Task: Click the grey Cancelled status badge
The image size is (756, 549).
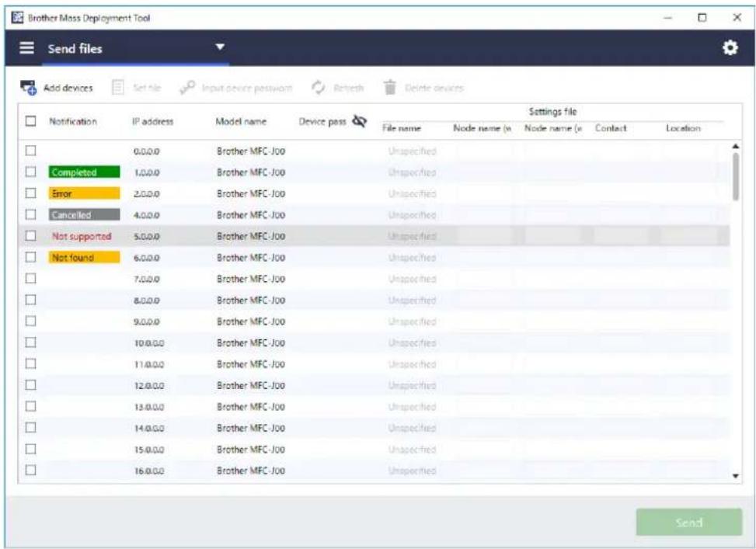Action: click(84, 214)
